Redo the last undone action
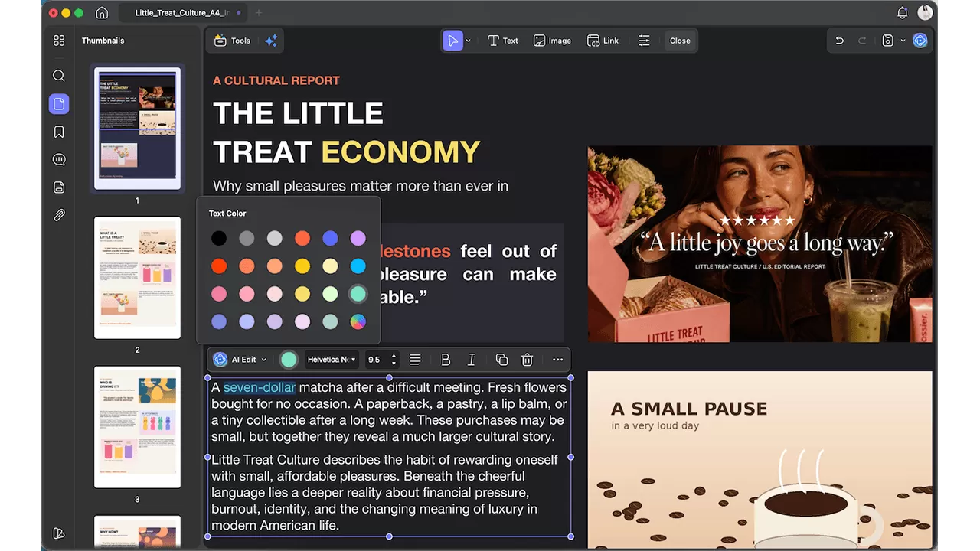The image size is (980, 551). click(862, 41)
